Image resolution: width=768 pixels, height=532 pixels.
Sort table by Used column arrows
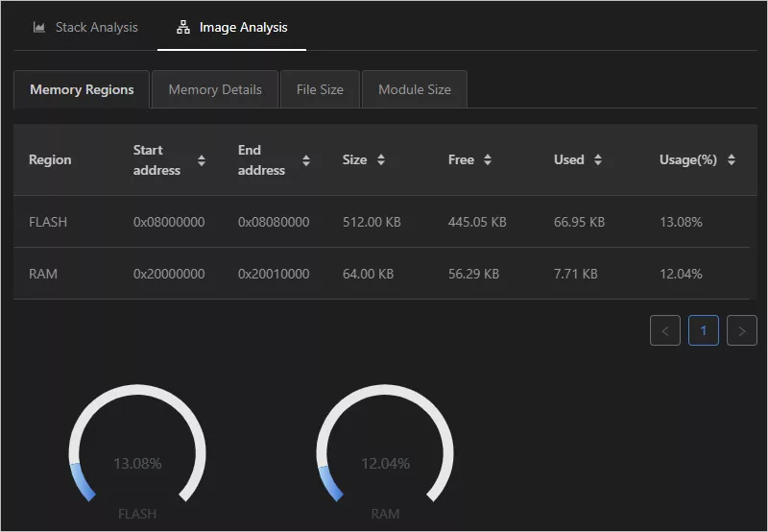click(597, 159)
